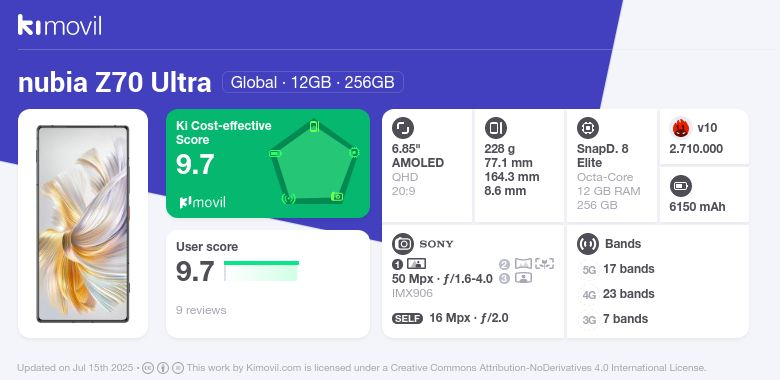Image resolution: width=780 pixels, height=380 pixels.
Task: Click the screen size icon above 6.85"
Action: 402,128
